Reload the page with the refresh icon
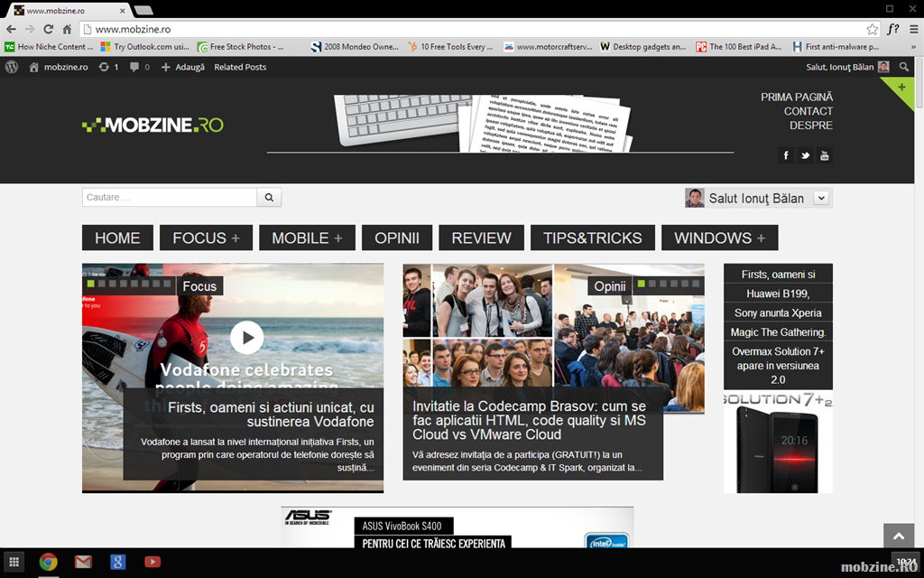Image resolution: width=924 pixels, height=578 pixels. pos(49,29)
